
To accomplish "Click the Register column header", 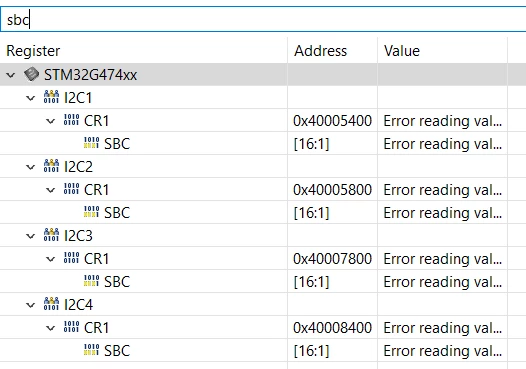I will click(144, 51).
